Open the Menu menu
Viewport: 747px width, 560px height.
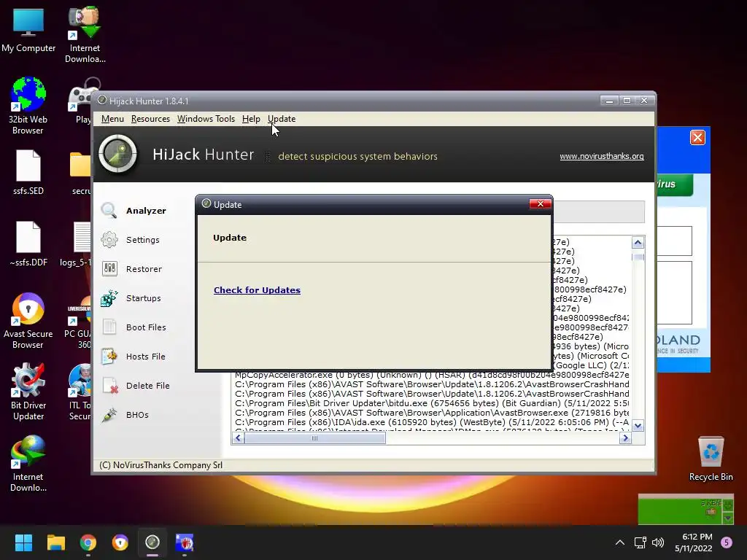coord(112,119)
